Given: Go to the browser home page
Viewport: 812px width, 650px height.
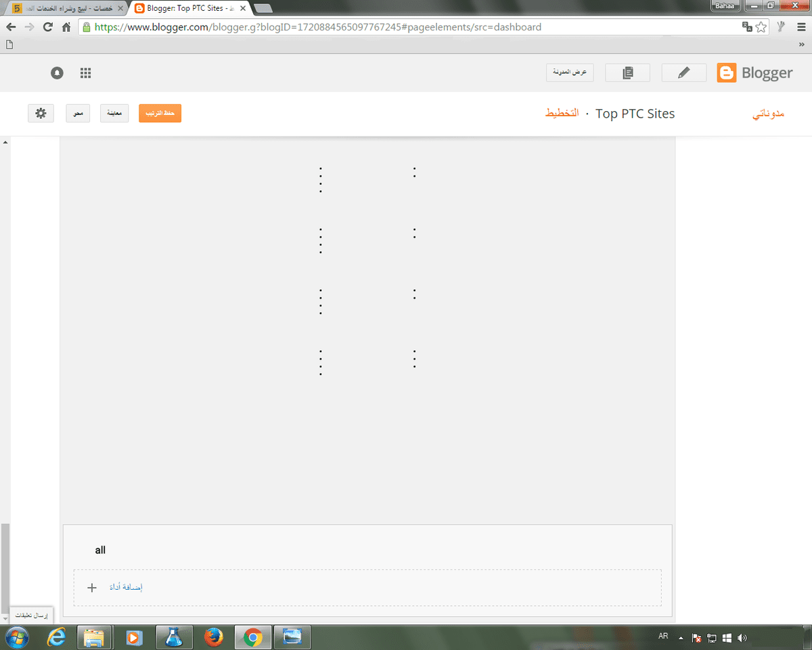Looking at the screenshot, I should (66, 27).
